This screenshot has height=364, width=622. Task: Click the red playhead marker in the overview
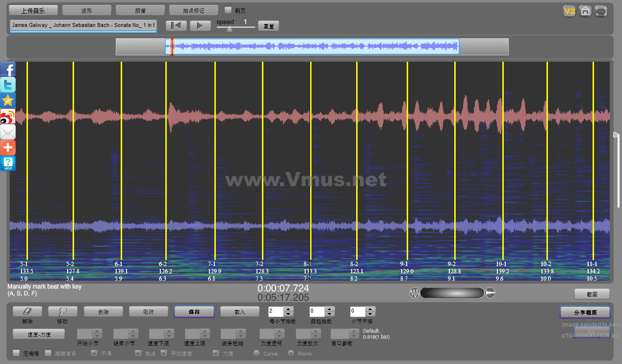[172, 47]
